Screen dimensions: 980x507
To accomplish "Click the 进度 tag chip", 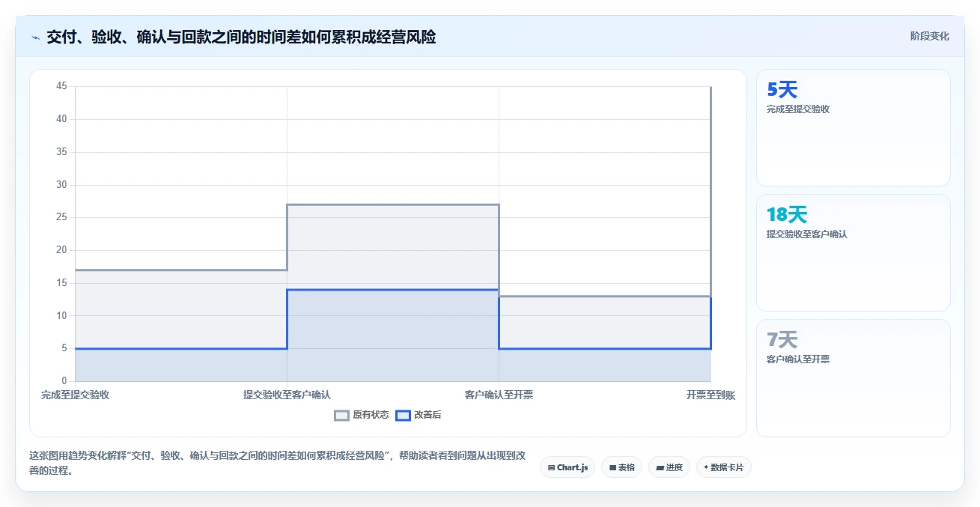I will click(669, 467).
